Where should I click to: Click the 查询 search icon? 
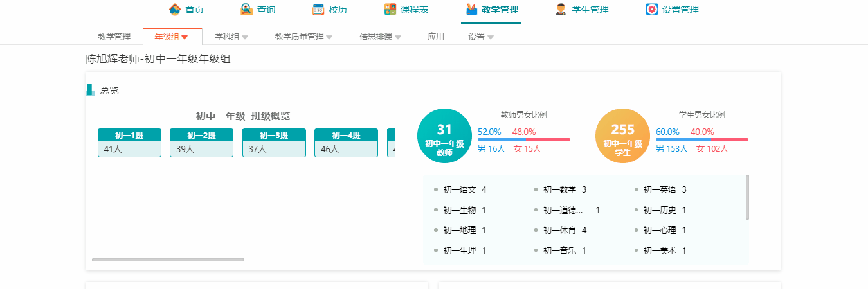pos(246,10)
